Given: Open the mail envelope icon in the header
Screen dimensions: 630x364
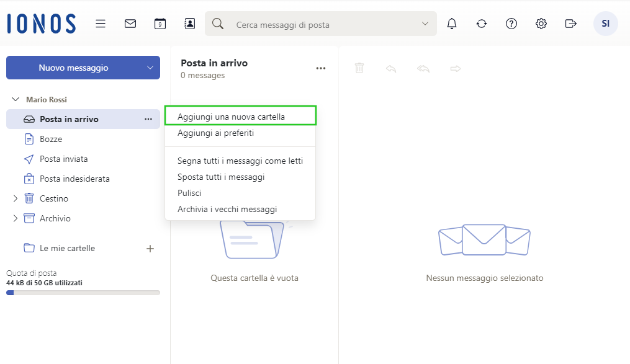Looking at the screenshot, I should [130, 24].
